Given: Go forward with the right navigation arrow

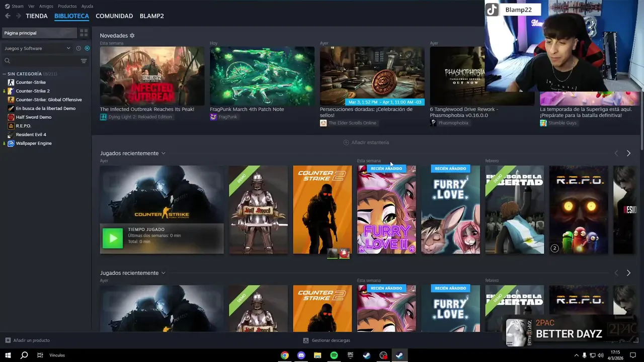Looking at the screenshot, I should pyautogui.click(x=19, y=16).
